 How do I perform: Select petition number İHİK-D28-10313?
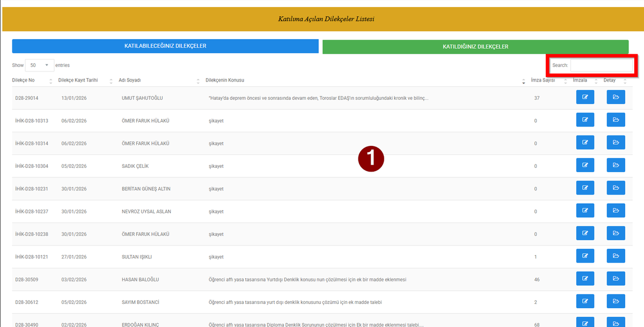(x=32, y=121)
